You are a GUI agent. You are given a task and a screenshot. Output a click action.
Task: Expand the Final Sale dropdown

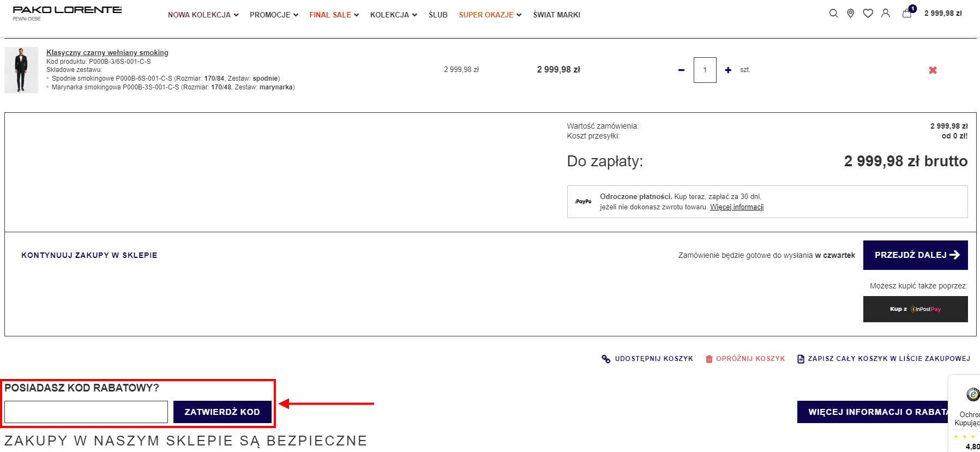pyautogui.click(x=334, y=15)
